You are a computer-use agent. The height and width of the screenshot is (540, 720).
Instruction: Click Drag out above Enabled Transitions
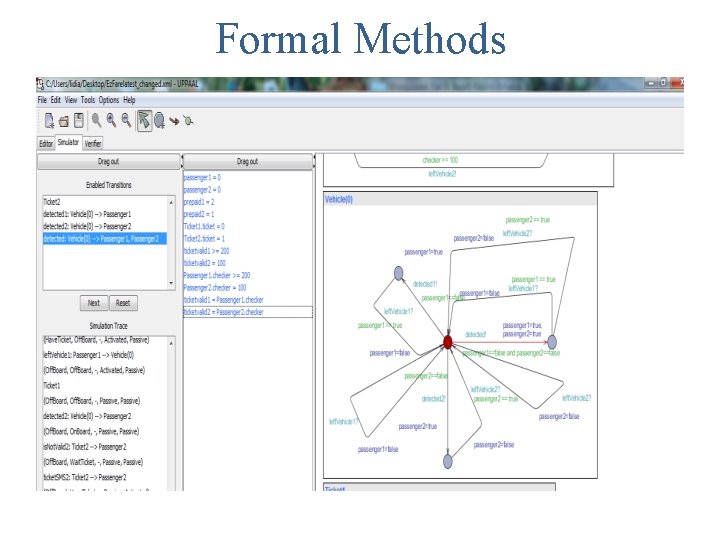[x=109, y=162]
